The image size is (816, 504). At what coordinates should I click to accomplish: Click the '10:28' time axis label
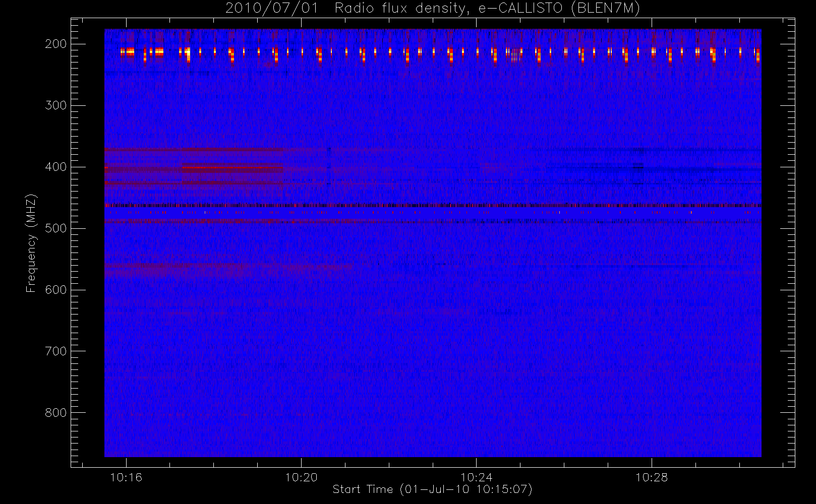coord(651,477)
